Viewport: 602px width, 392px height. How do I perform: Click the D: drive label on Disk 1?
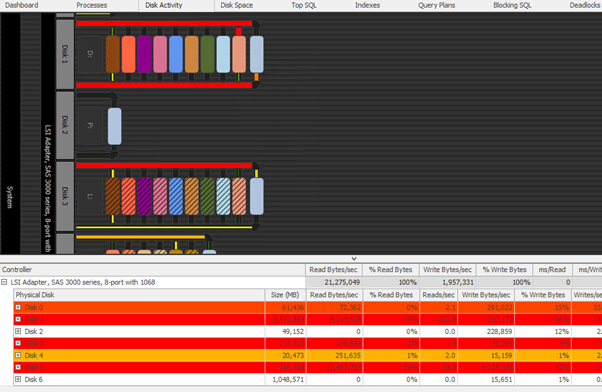(x=90, y=54)
